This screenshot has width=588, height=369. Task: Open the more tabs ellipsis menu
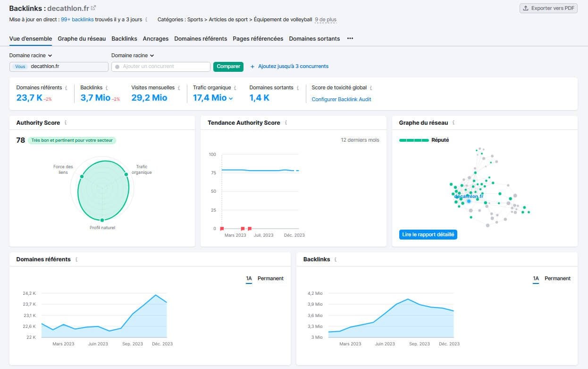[350, 39]
